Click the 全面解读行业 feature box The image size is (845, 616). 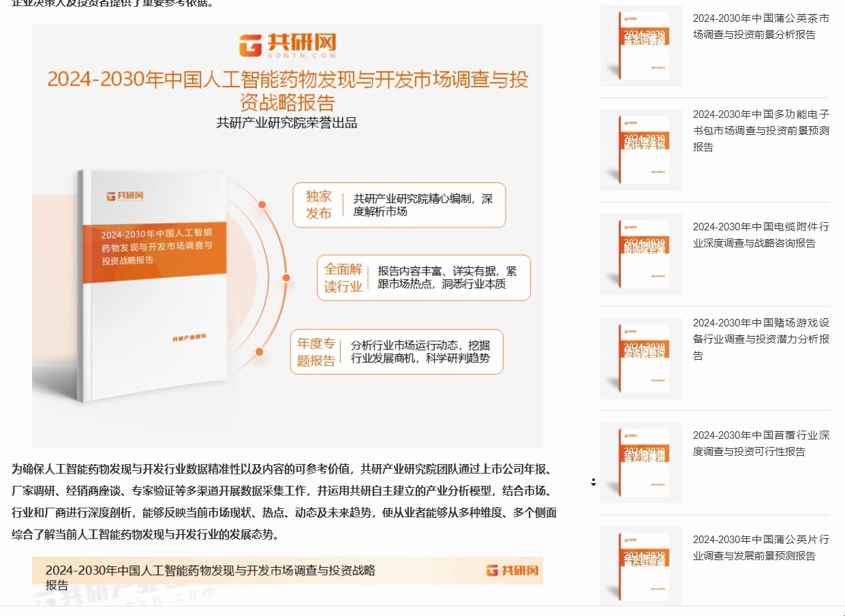tap(423, 277)
